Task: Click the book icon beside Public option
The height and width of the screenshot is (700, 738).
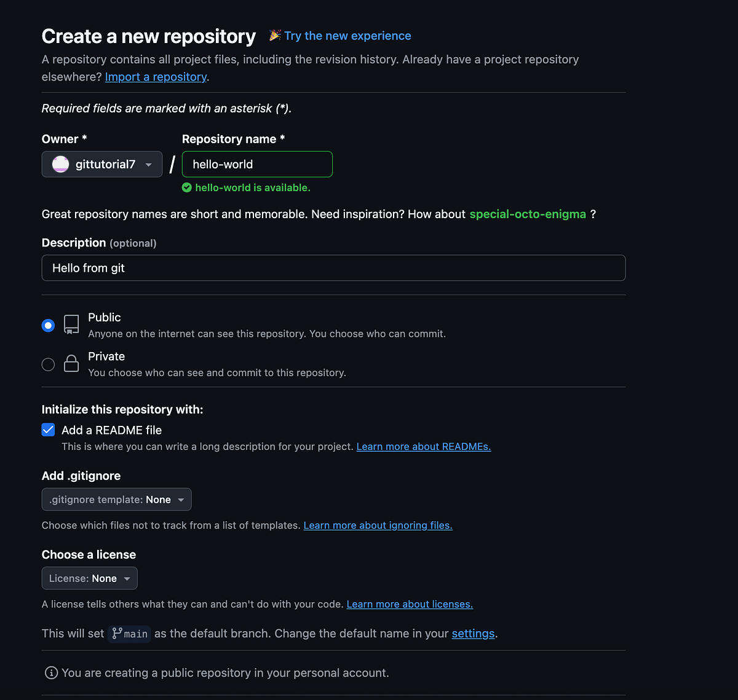Action: click(71, 324)
